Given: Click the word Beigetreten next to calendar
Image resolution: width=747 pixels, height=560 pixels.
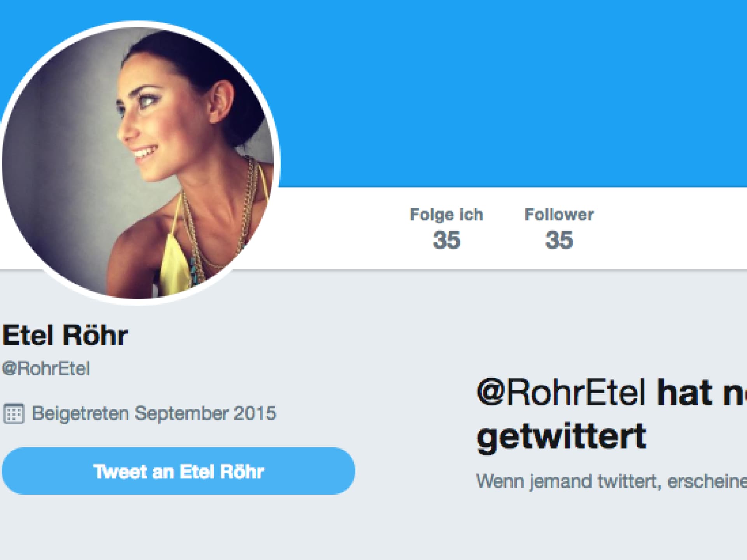Looking at the screenshot, I should [x=80, y=414].
